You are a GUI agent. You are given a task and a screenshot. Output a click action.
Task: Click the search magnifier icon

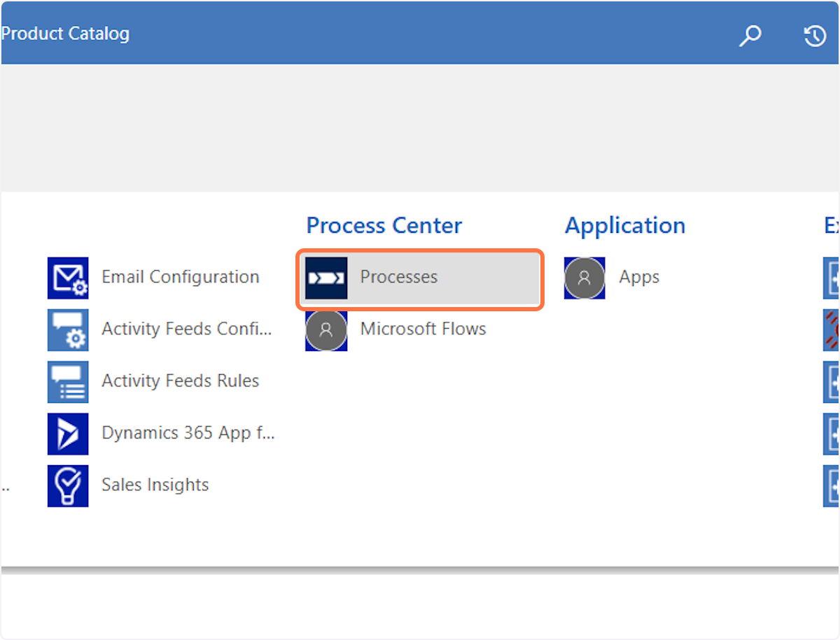pyautogui.click(x=750, y=36)
